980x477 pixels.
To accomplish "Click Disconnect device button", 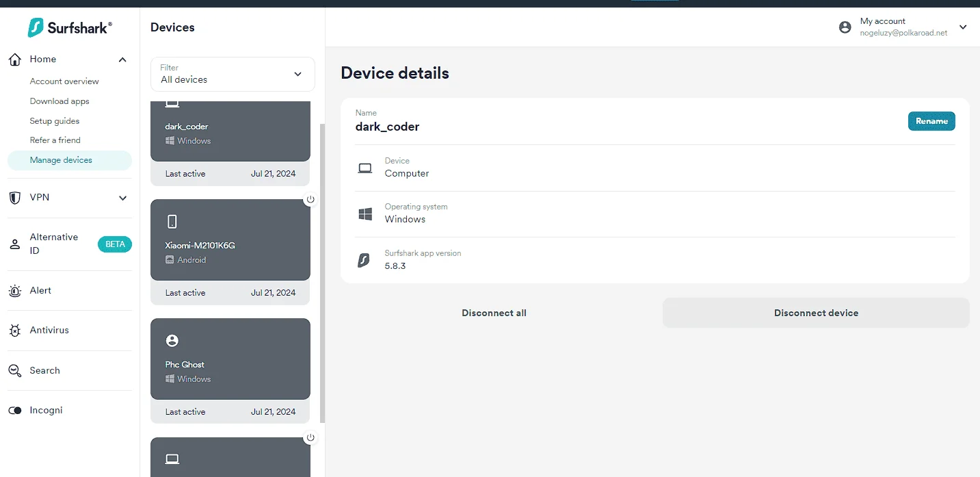I will coord(816,313).
